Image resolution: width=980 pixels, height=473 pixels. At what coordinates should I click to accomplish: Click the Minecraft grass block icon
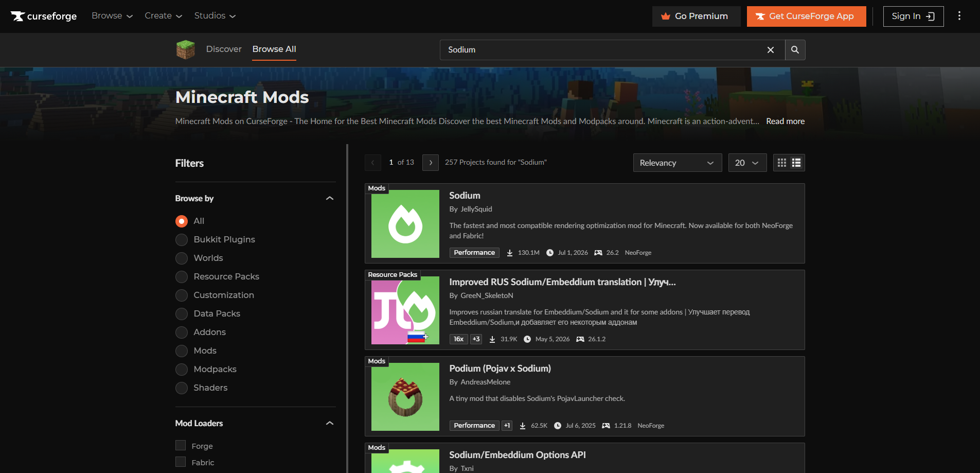pyautogui.click(x=185, y=49)
